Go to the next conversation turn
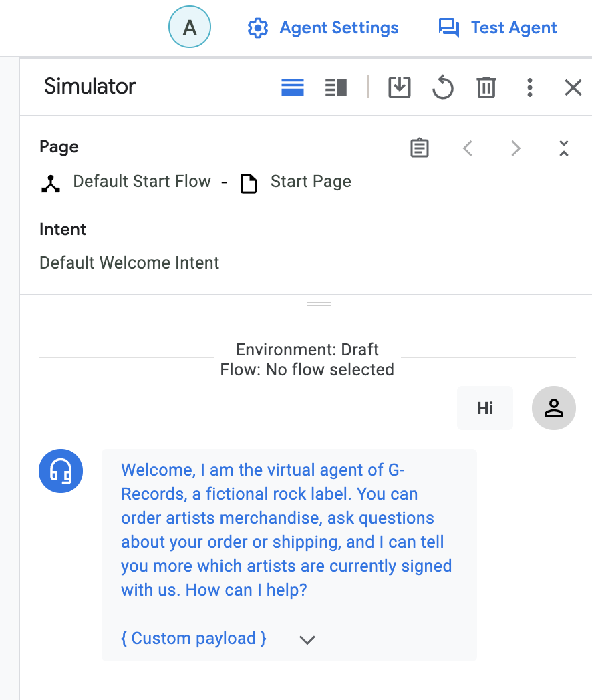 click(515, 148)
